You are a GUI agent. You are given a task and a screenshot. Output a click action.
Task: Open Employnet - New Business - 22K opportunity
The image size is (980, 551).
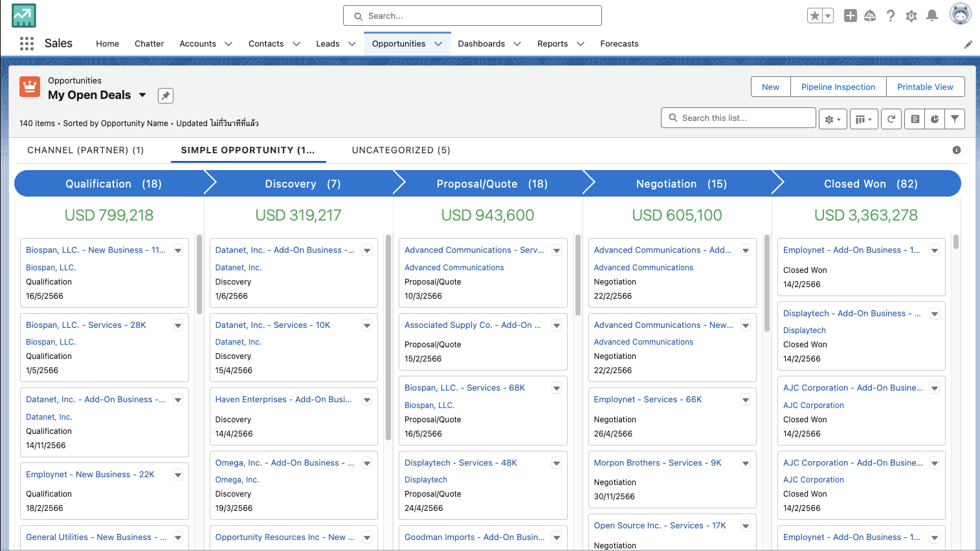90,475
